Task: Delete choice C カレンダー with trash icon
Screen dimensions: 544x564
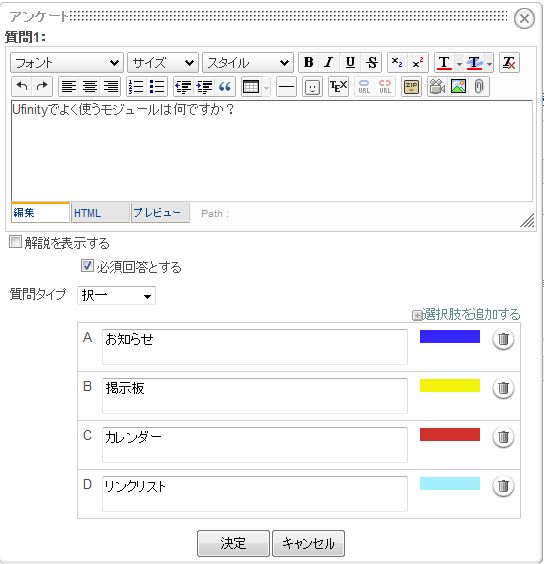Action: click(x=503, y=437)
